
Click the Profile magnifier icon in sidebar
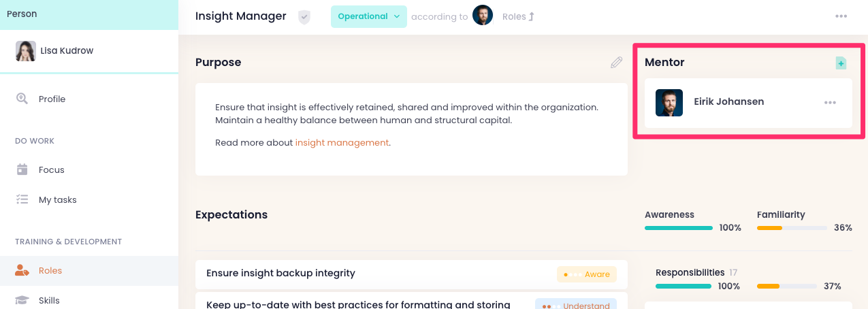[22, 99]
